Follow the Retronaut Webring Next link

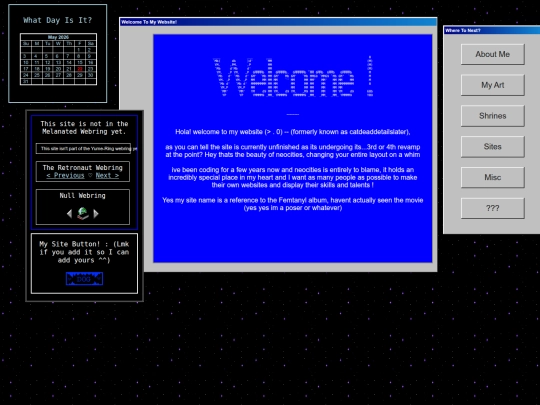point(107,175)
